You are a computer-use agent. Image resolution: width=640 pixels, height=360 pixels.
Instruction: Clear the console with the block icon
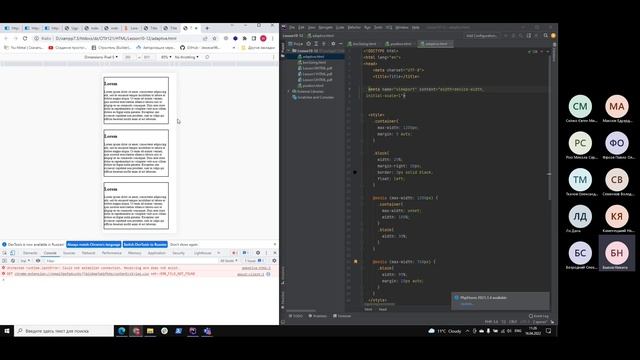tap(13, 261)
